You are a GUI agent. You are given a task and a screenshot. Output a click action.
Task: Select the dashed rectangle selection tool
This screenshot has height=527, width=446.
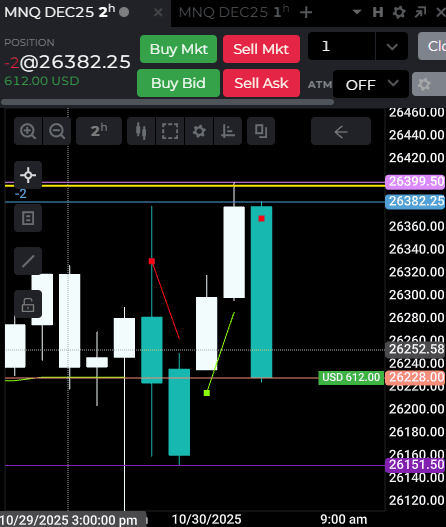tap(170, 131)
